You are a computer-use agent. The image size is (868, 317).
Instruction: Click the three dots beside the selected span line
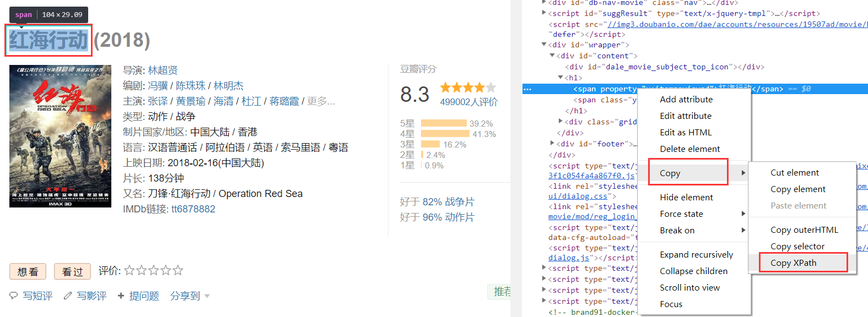(527, 89)
